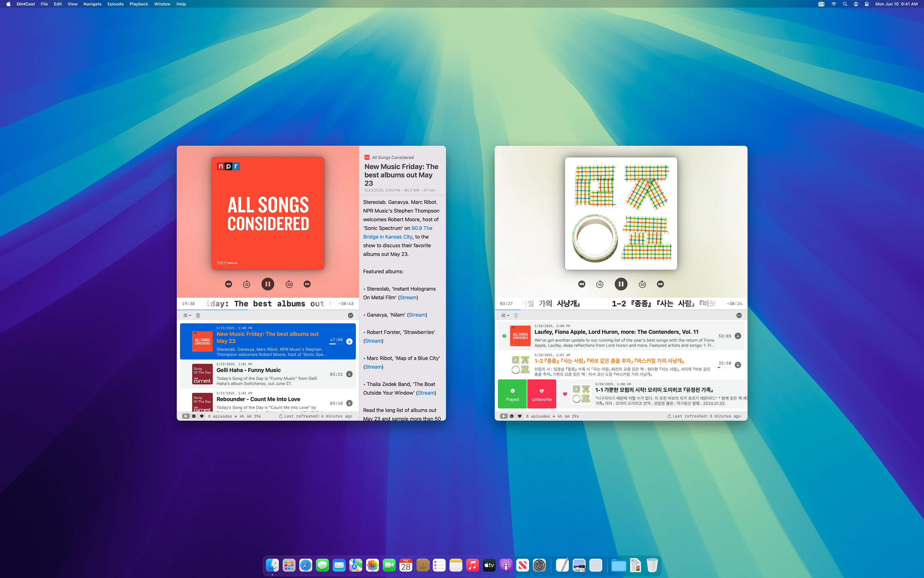Toggle the downloaded-episodes filter in right status bar
924x578 pixels.
point(512,416)
